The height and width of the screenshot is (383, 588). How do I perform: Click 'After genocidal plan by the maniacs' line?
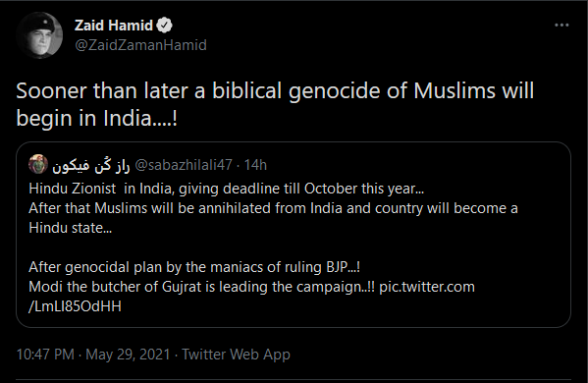click(x=194, y=267)
